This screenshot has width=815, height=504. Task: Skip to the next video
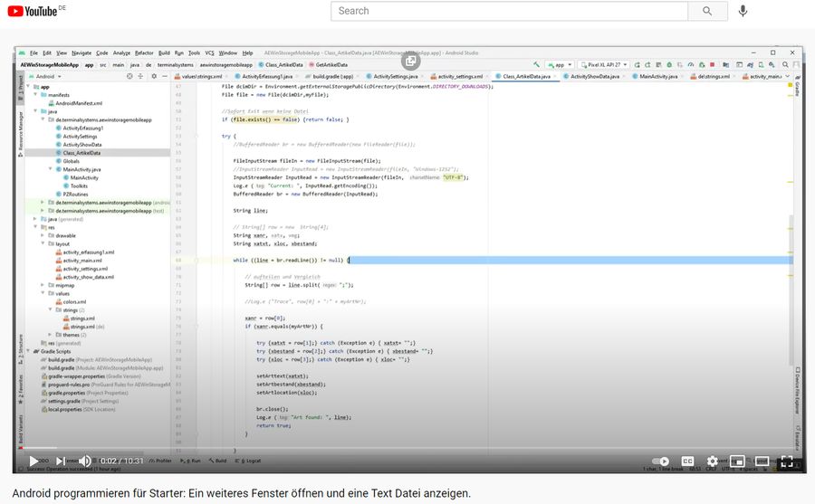pos(61,461)
